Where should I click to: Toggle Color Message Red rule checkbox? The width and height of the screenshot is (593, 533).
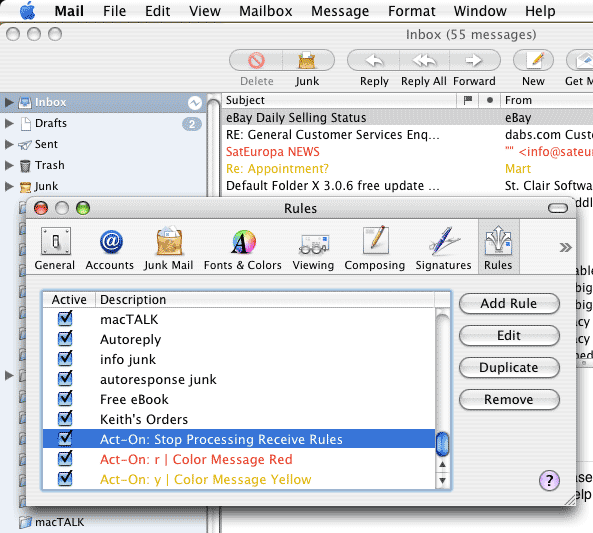pos(65,458)
